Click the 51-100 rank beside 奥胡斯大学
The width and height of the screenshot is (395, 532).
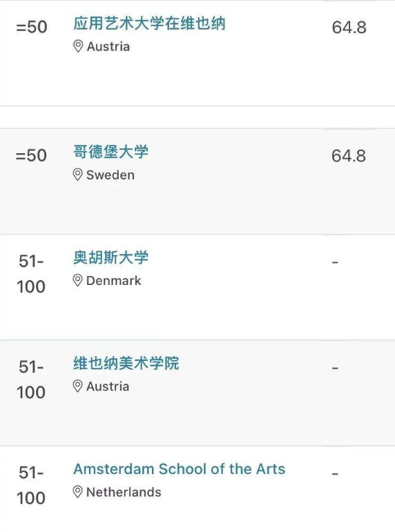pos(31,274)
